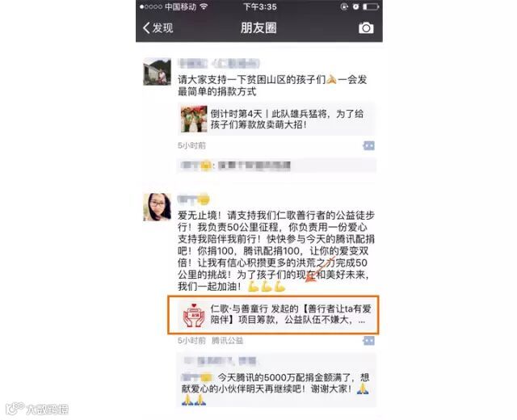The image size is (517, 420).
Task: Open the 仁歌·与善童行 fundraising link card
Action: coord(273,315)
